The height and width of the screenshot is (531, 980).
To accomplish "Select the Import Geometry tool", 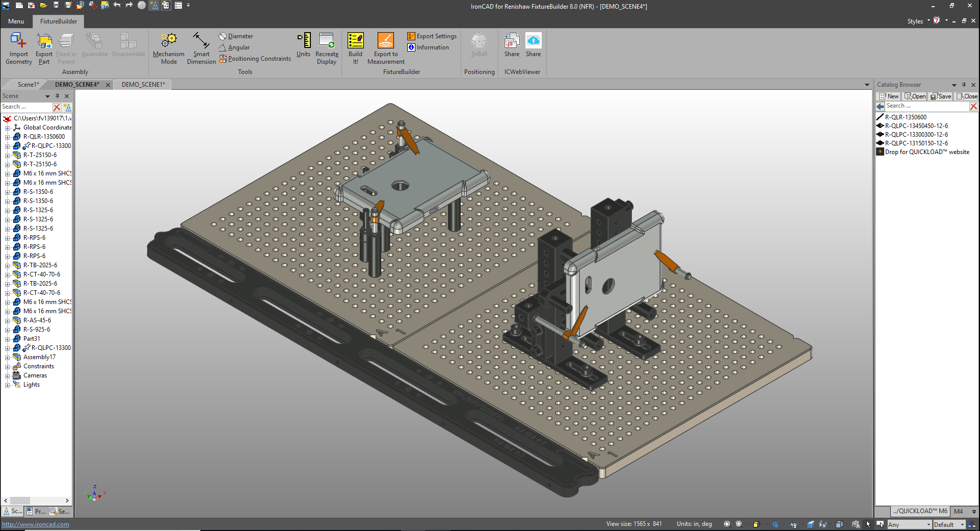I will pyautogui.click(x=18, y=47).
